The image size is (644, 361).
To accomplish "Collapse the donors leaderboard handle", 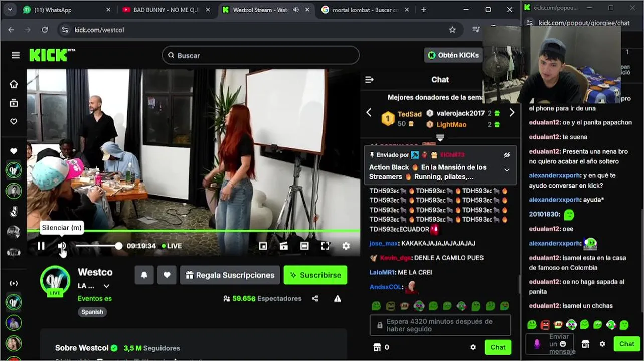I will [x=440, y=137].
